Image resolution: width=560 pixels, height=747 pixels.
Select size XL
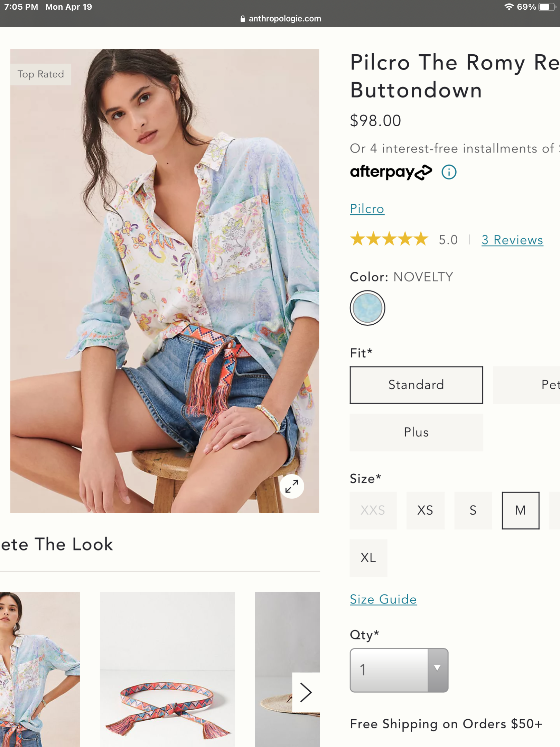368,558
